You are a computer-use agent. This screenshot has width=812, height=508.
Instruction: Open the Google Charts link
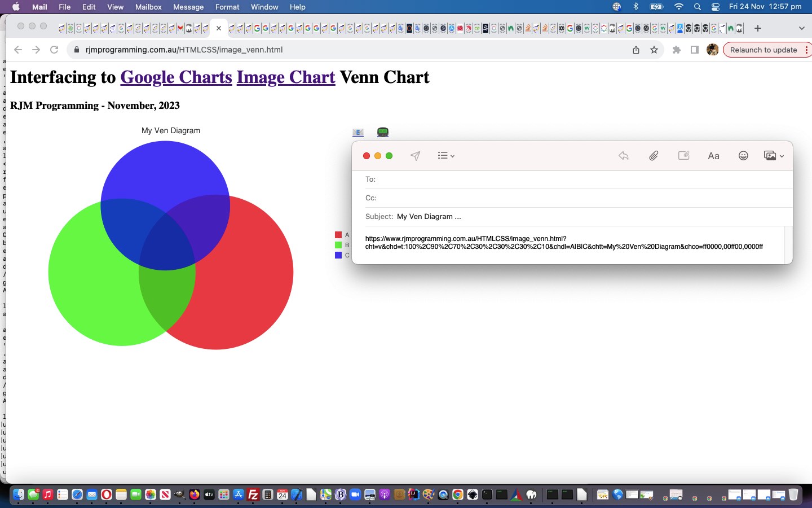click(176, 77)
